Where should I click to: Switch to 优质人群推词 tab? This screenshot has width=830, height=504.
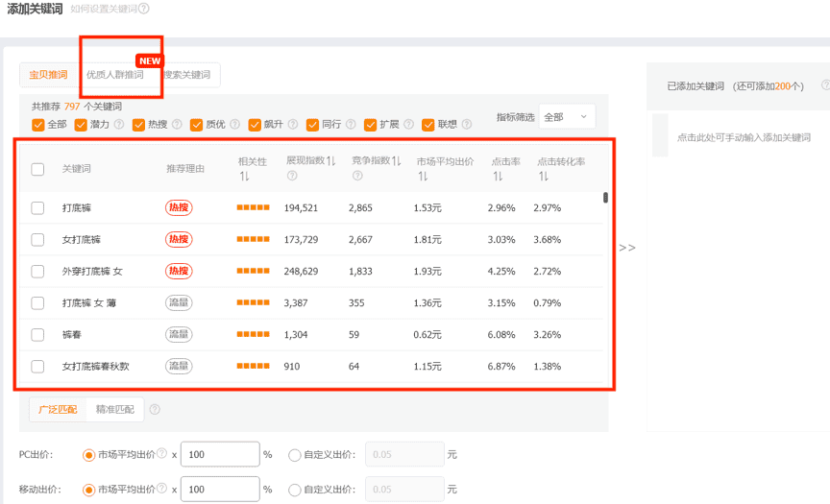[x=115, y=75]
